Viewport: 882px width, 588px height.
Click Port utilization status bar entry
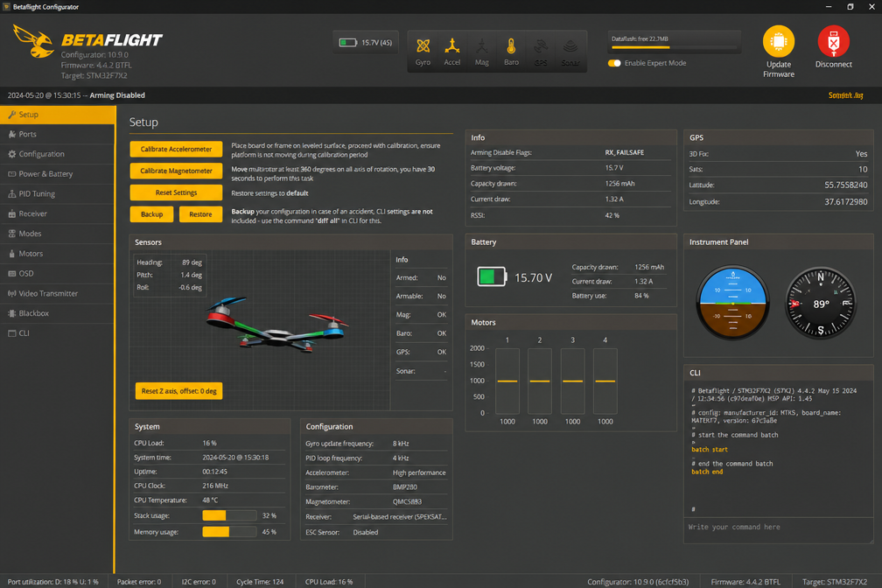(x=52, y=582)
